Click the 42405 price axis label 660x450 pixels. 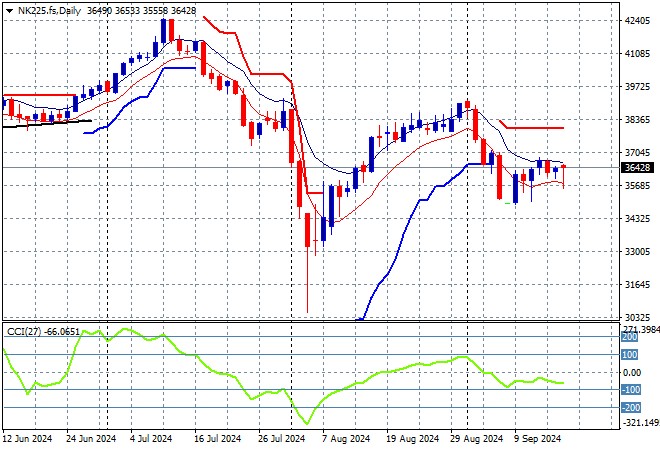637,21
